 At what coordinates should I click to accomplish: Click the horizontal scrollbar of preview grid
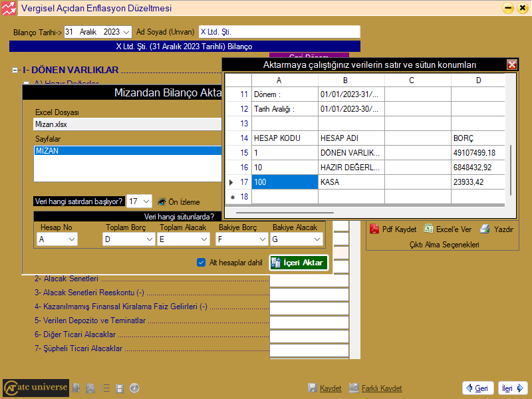285,213
